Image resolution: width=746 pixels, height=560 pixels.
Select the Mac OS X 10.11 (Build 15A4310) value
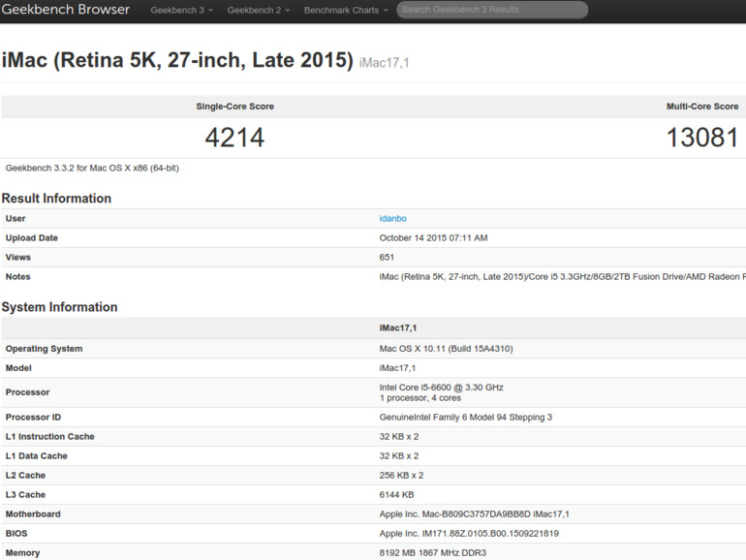tap(446, 349)
